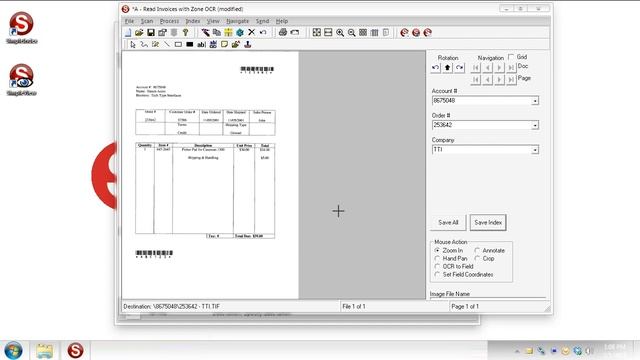Expand the Account # dropdown arrow
The image size is (640, 360).
tap(535, 101)
